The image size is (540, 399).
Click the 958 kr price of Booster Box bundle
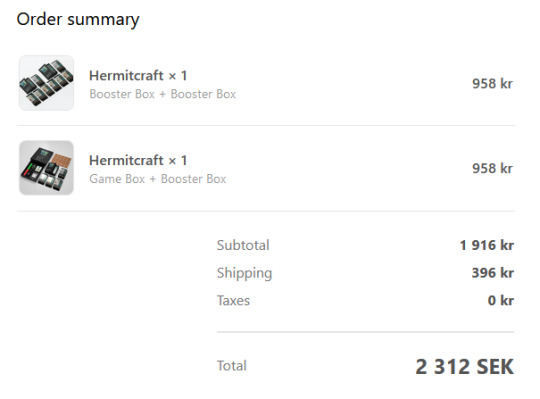[x=492, y=84]
